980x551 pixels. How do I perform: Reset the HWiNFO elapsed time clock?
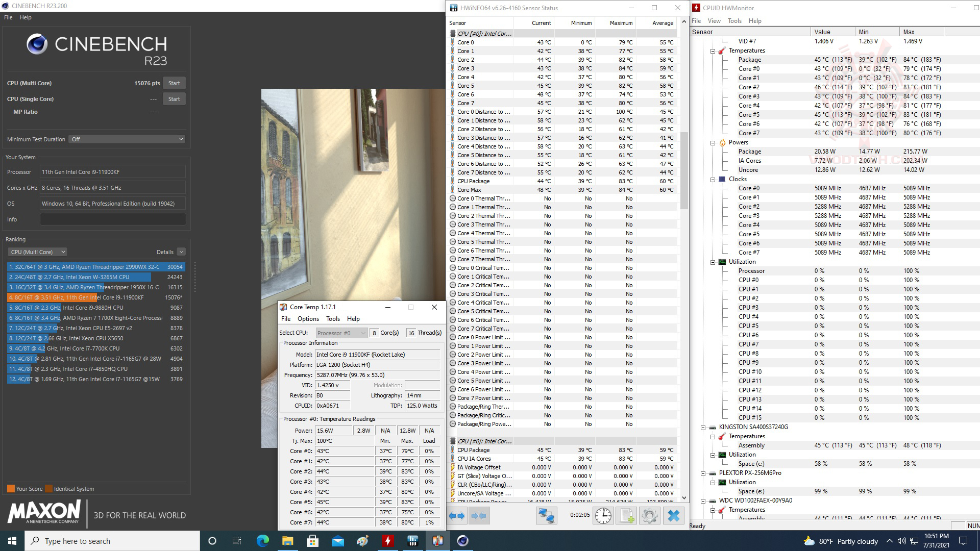[603, 516]
